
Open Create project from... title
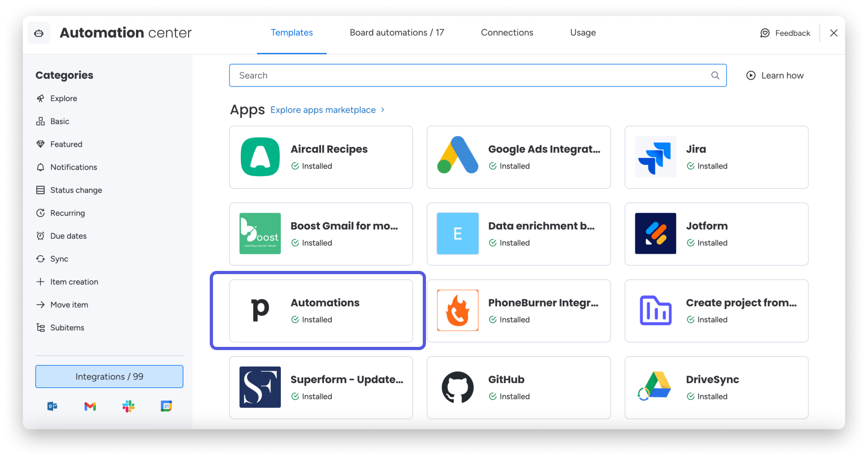coord(741,303)
